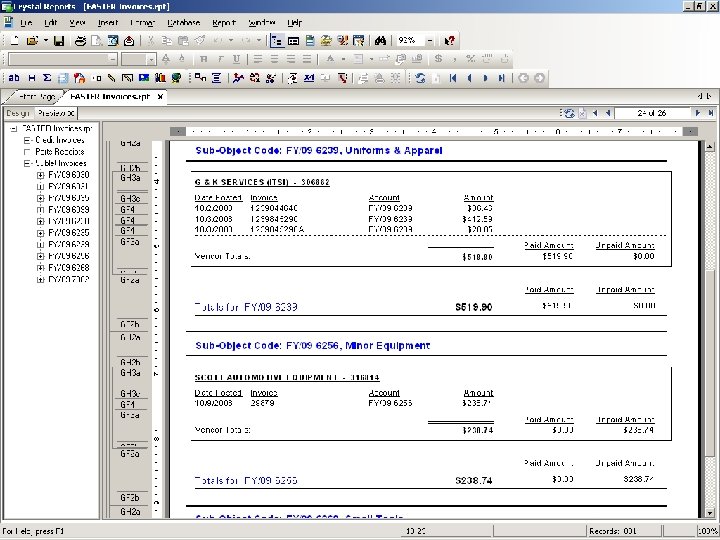The height and width of the screenshot is (540, 720).
Task: Toggle Align Center formatting
Action: point(274,59)
